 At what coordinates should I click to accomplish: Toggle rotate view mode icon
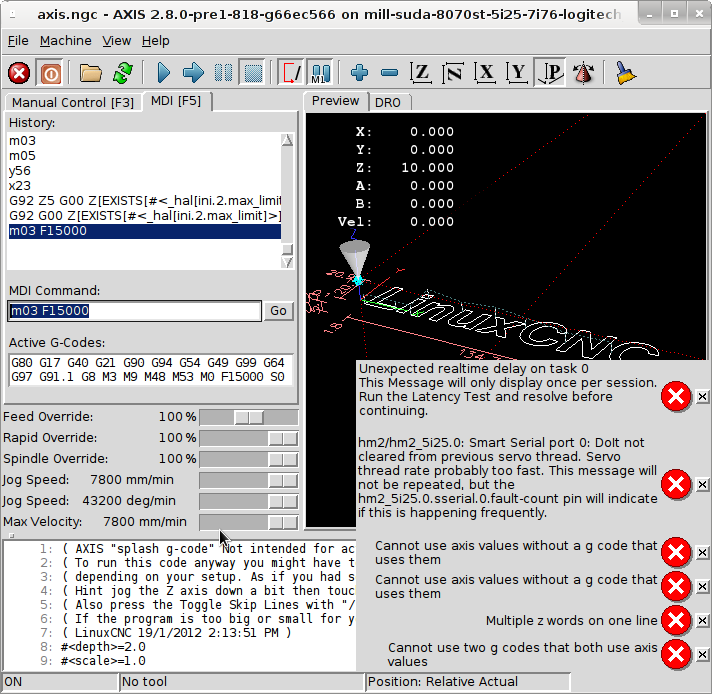583,73
